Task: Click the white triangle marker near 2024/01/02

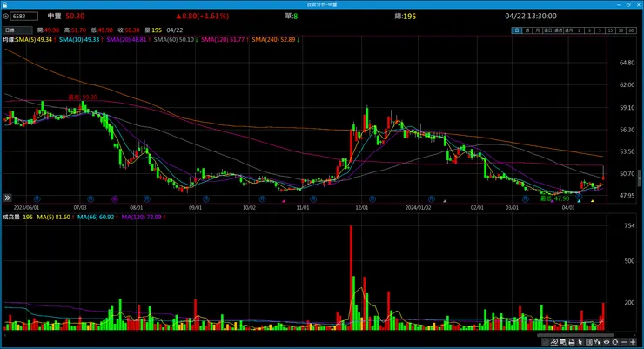Action: point(445,201)
